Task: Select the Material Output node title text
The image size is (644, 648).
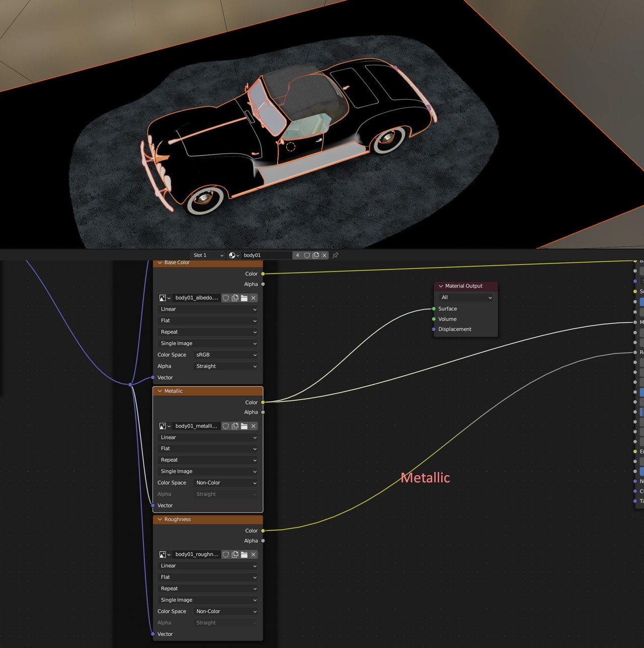Action: tap(463, 286)
